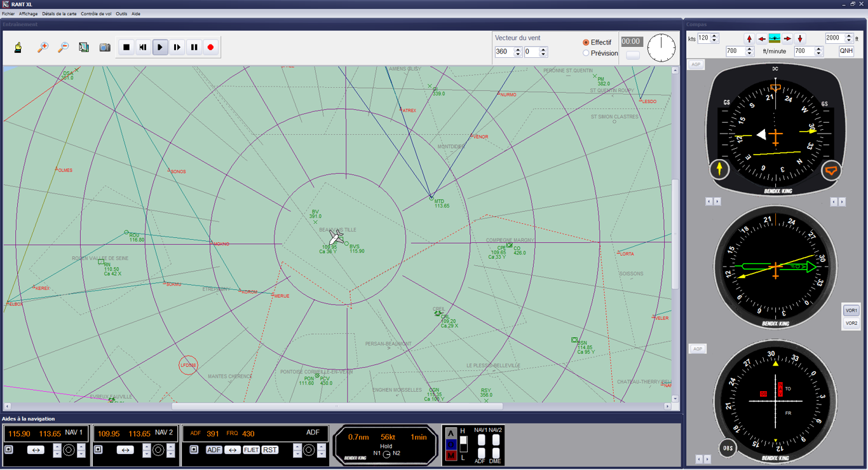Decrease wind speed 0 spinner
This screenshot has width=868, height=470.
(x=543, y=55)
